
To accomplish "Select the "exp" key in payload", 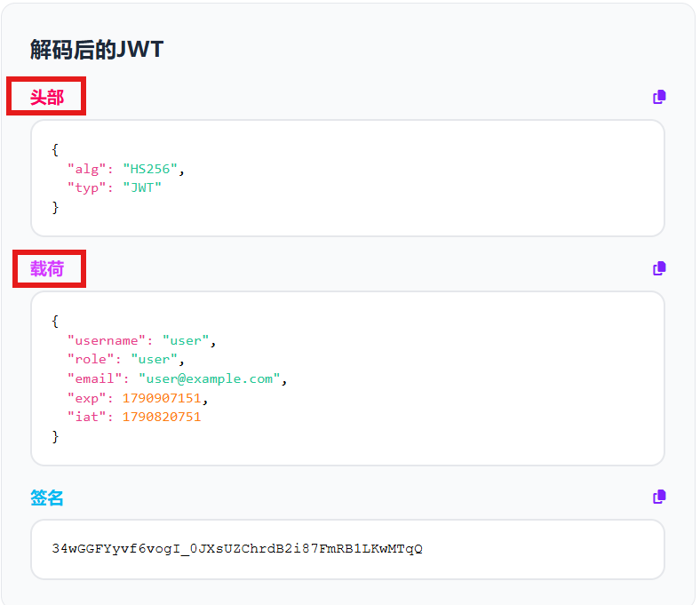I will [x=86, y=398].
